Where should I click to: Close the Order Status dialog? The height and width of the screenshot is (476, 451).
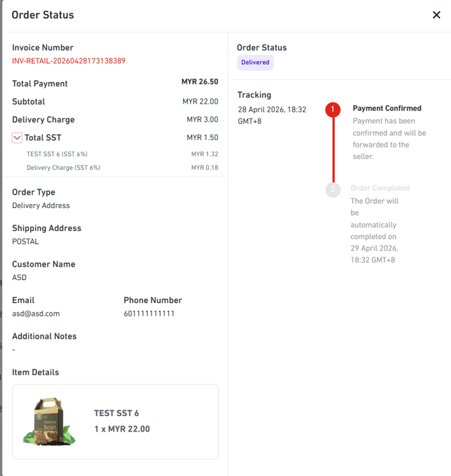point(436,15)
